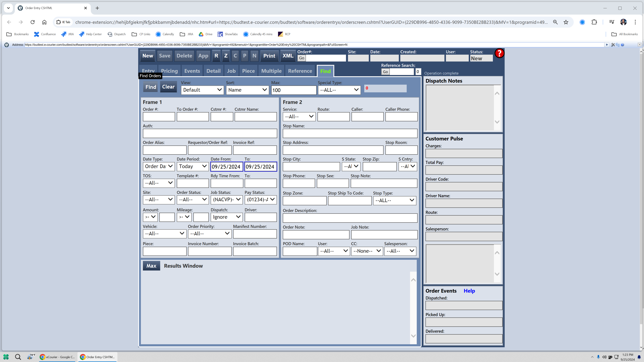
Task: Open the Chrome profile avatar
Action: pyautogui.click(x=623, y=22)
